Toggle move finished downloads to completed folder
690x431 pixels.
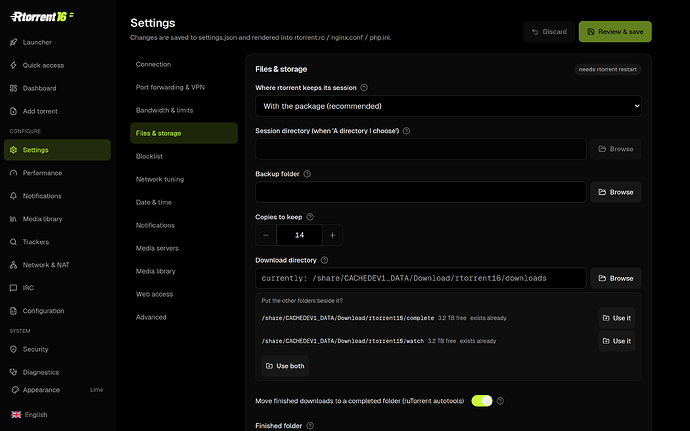tap(482, 401)
